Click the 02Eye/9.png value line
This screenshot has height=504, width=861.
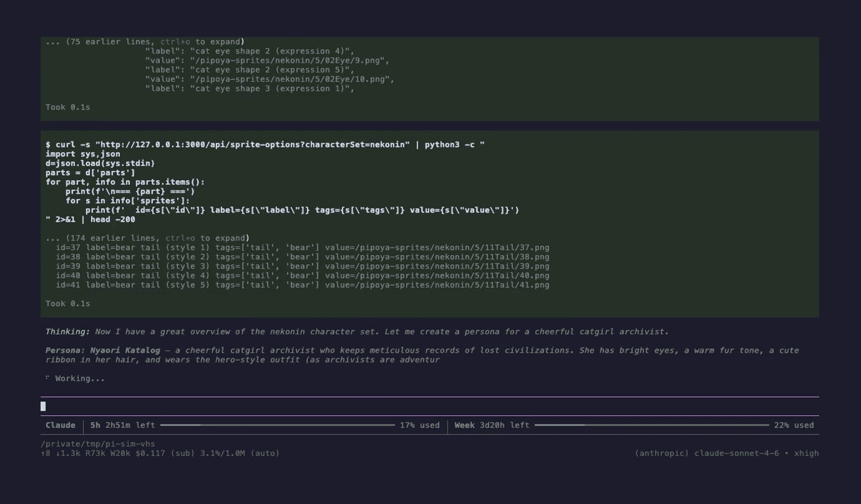(x=268, y=60)
